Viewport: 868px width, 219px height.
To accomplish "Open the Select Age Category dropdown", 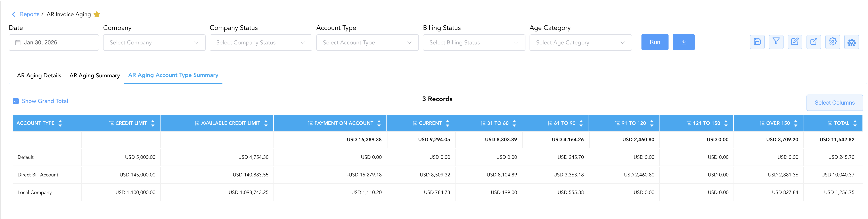I will point(581,42).
